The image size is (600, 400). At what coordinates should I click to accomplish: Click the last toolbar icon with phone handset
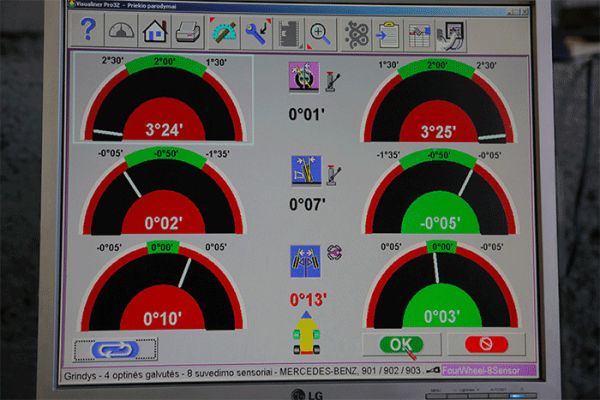tap(452, 31)
